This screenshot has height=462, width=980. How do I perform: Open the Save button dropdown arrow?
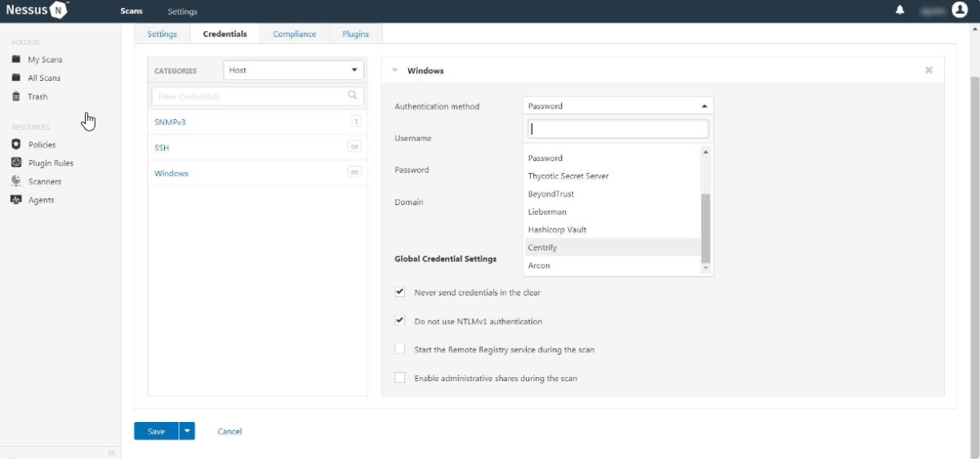click(x=187, y=431)
